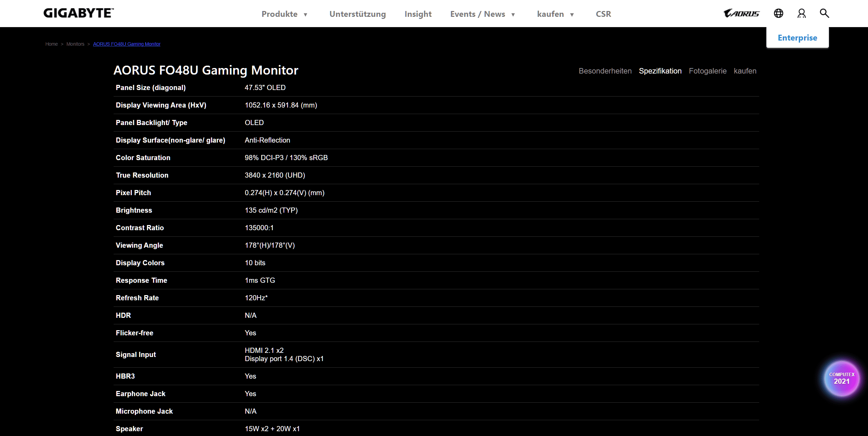Click the AORUS FO48U Gaming Monitor title

click(206, 70)
